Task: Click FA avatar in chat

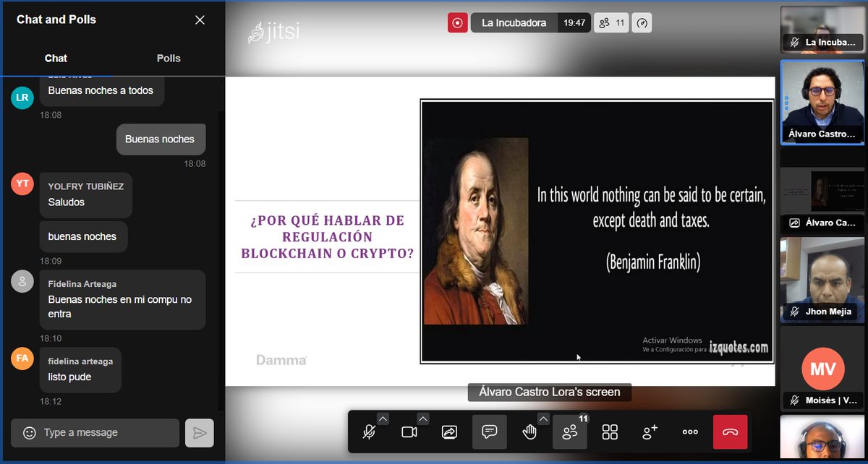Action: [x=22, y=358]
